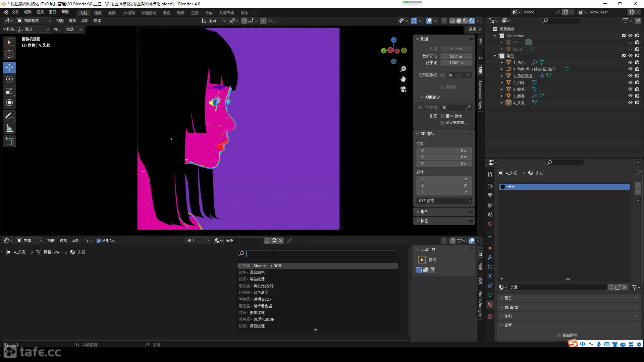
Task: Toggle camera view with the camera icon
Action: click(403, 89)
